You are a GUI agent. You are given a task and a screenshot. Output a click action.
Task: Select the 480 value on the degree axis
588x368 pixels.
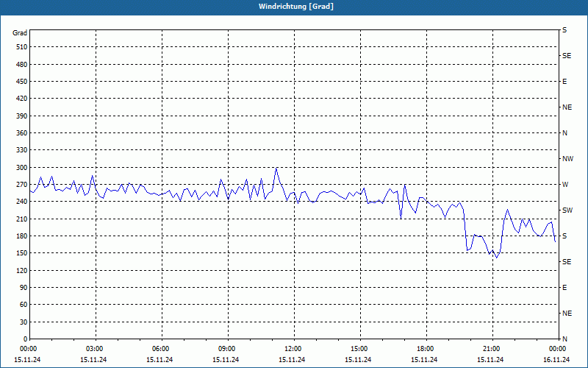coord(22,64)
